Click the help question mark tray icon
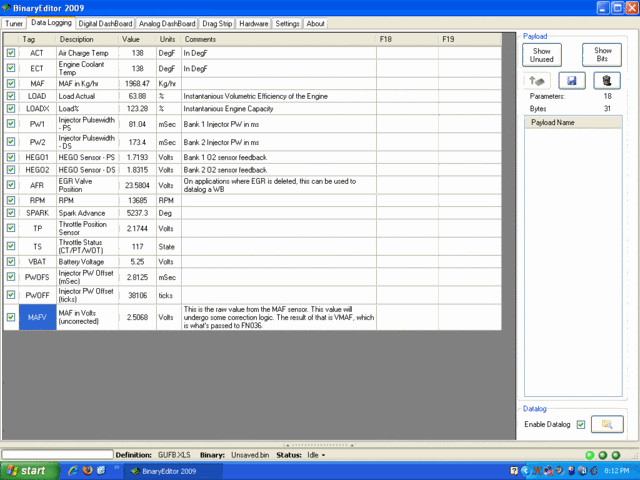The height and width of the screenshot is (480, 640). 514,471
